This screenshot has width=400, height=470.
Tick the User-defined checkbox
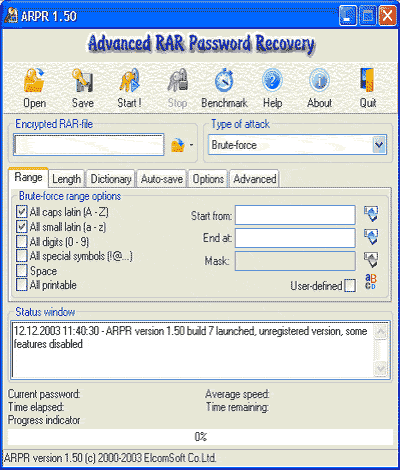pos(350,286)
